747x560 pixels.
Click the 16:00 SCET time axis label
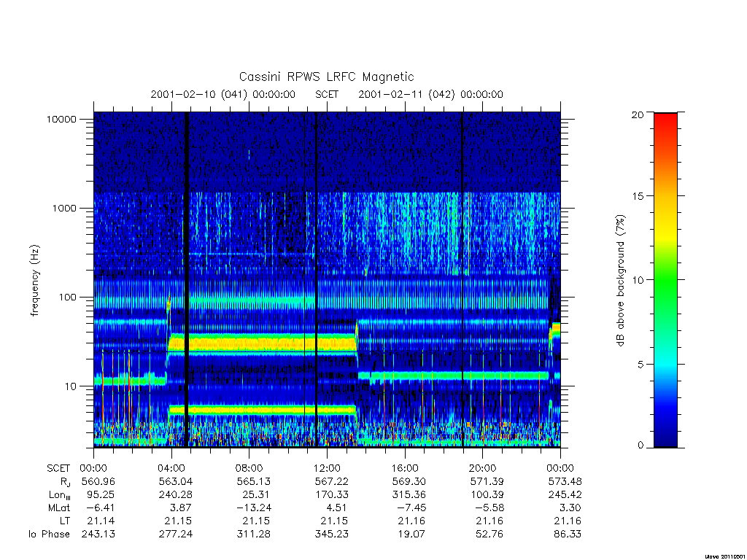404,468
